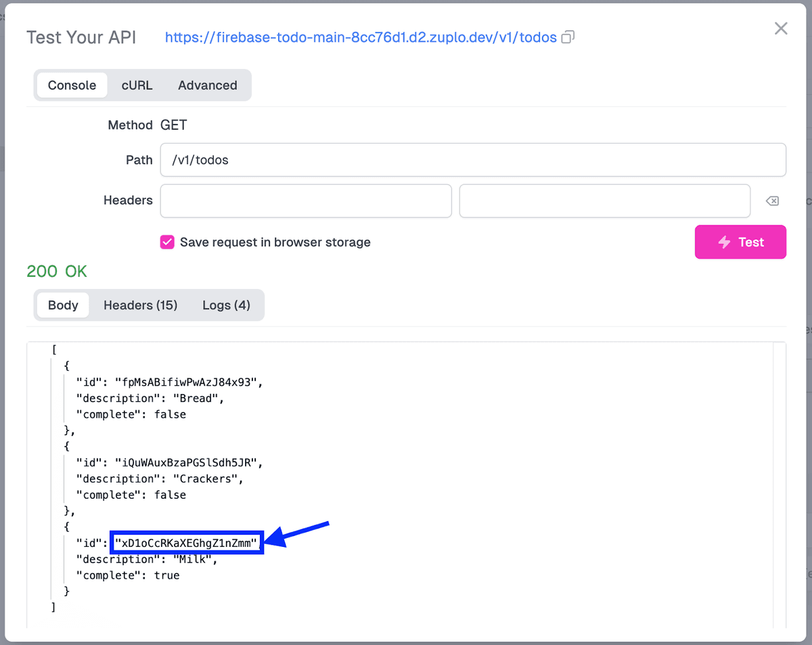The width and height of the screenshot is (812, 645).
Task: Click the clear icon beside the header value field
Action: click(x=771, y=200)
